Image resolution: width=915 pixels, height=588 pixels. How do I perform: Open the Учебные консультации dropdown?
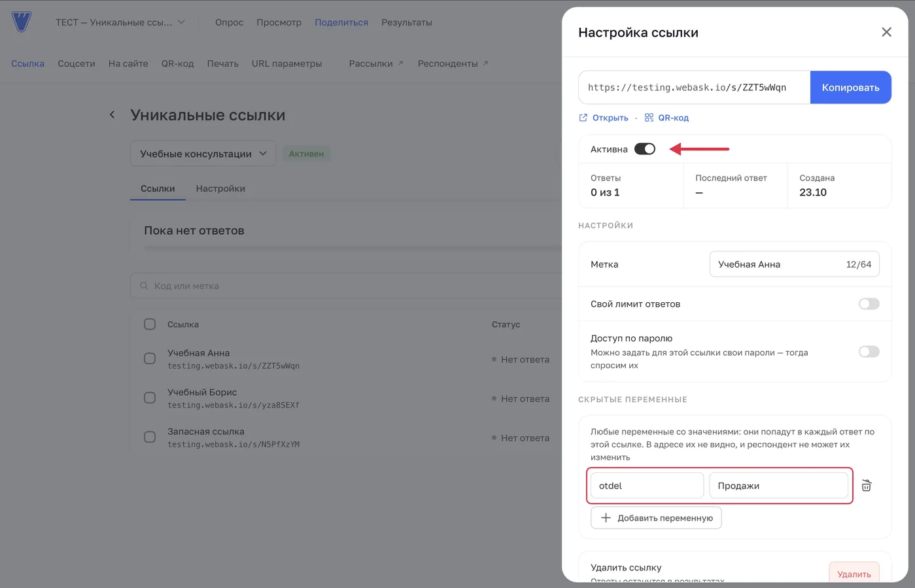[203, 154]
